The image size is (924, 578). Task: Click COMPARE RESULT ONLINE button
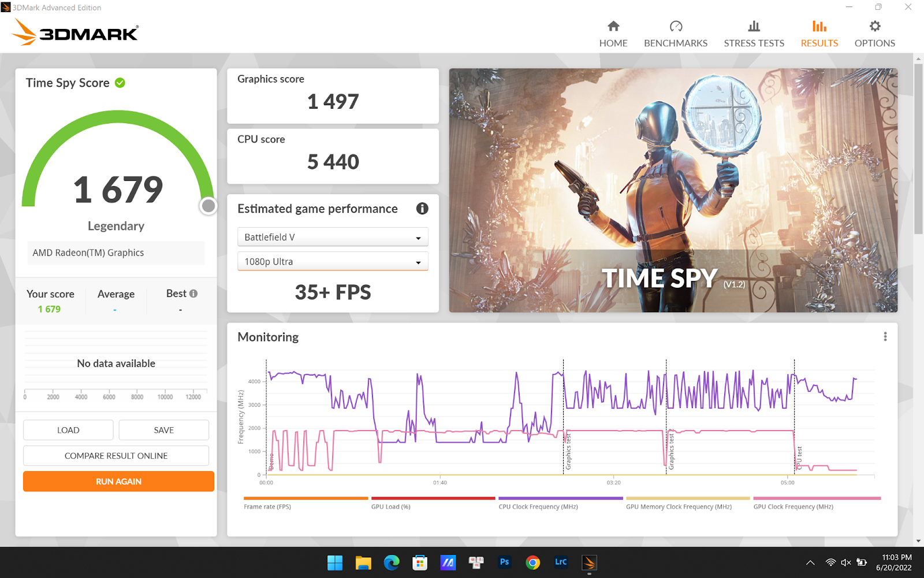click(116, 455)
